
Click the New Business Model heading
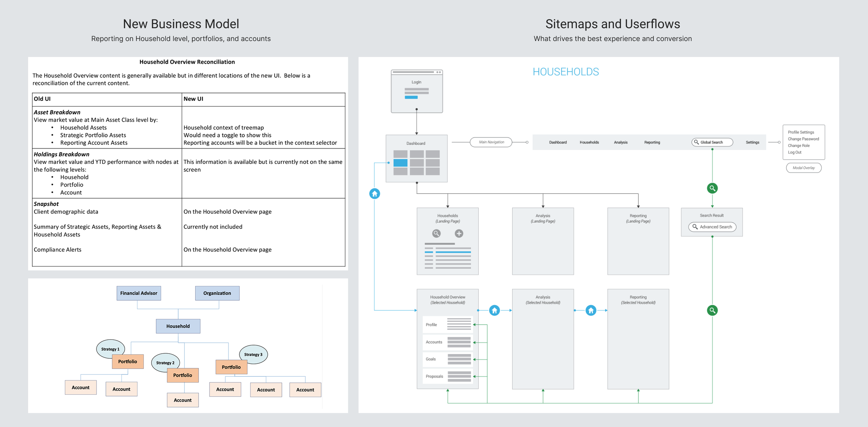click(x=181, y=24)
